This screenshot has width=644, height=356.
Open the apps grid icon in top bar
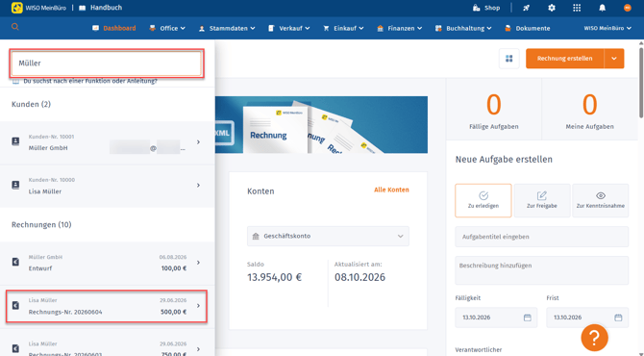click(577, 8)
